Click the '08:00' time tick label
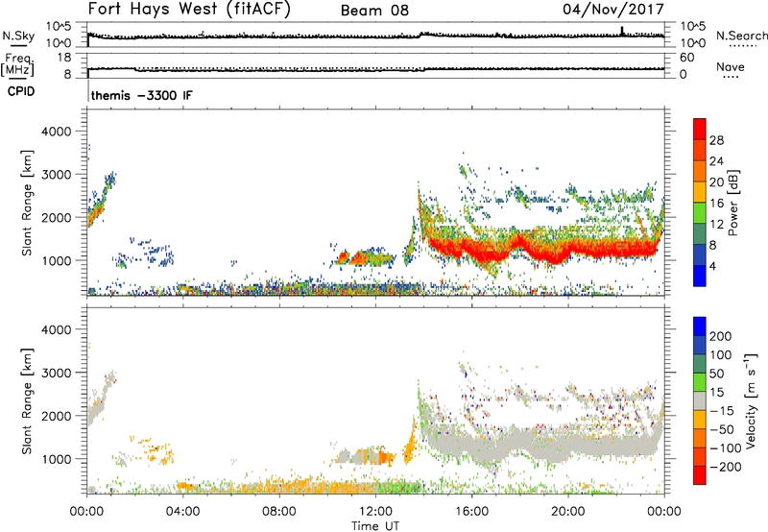Screen dimensions: 768x532 (279, 512)
